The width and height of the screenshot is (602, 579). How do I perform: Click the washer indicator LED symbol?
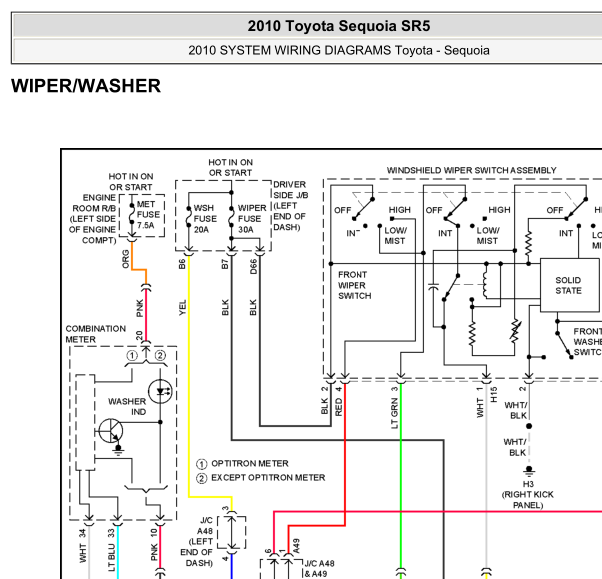pos(160,391)
